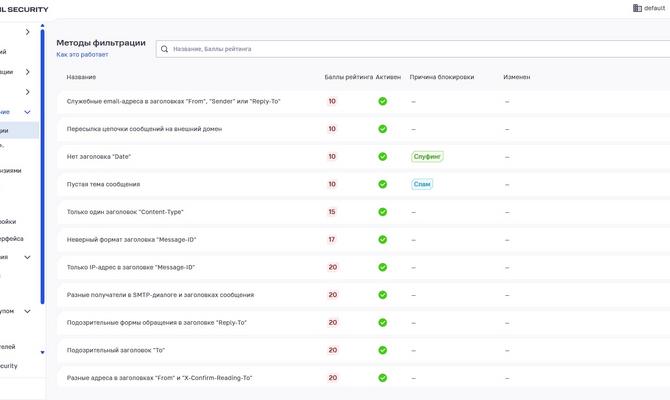Click the Спуфинг block reason tag
Viewport: 670px width, 400px height.
point(427,156)
